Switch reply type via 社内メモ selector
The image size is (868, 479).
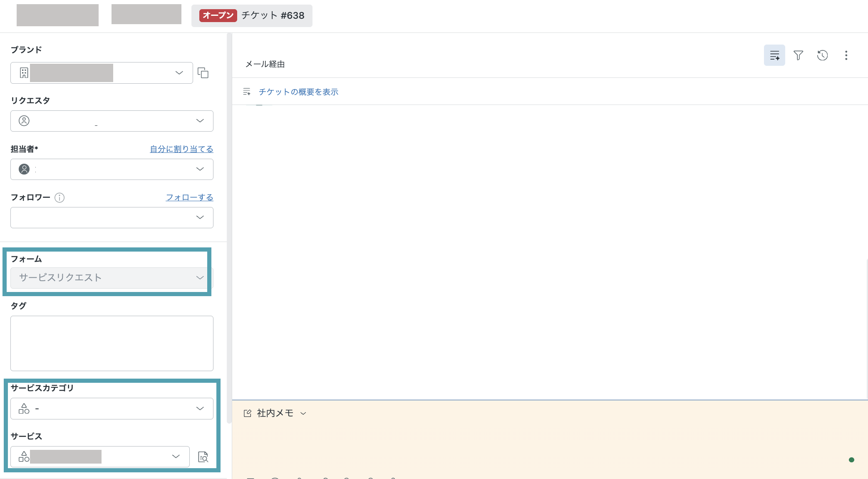tap(275, 413)
